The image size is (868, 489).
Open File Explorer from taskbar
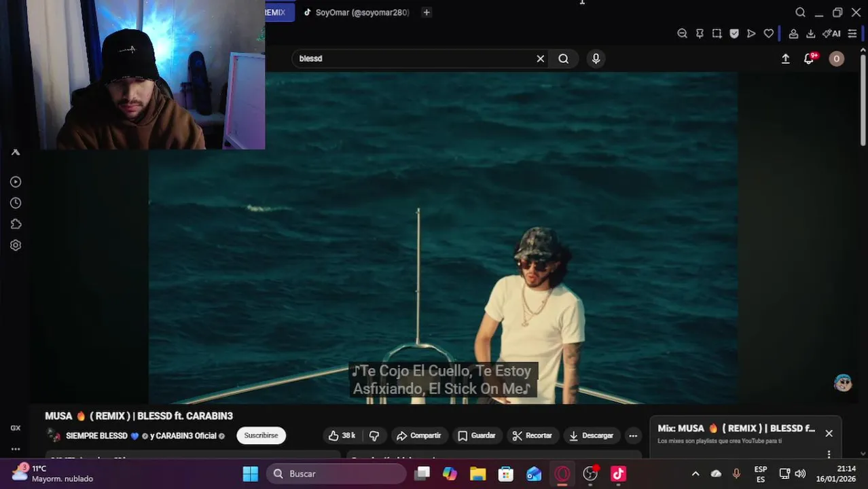coord(477,473)
